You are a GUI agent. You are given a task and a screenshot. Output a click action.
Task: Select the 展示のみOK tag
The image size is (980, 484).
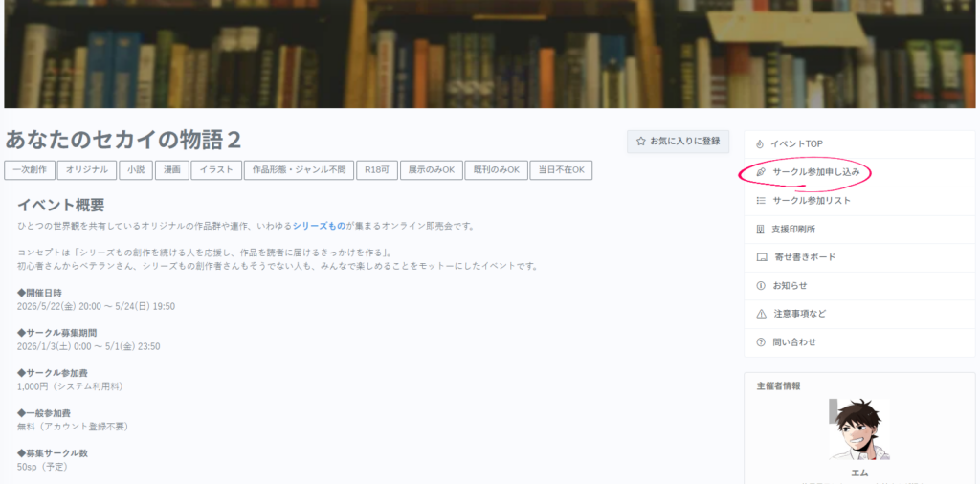point(430,170)
